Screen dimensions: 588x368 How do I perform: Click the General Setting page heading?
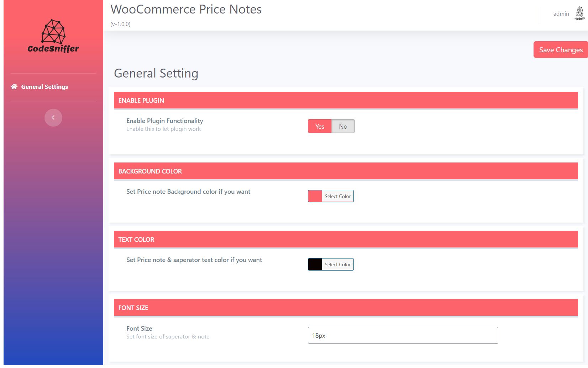[x=156, y=73]
